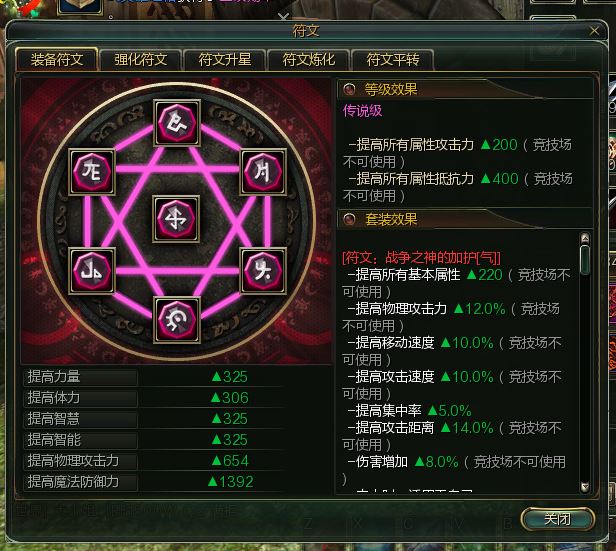Open the 符文升星 tab
Image resolution: width=616 pixels, height=551 pixels.
[x=225, y=60]
